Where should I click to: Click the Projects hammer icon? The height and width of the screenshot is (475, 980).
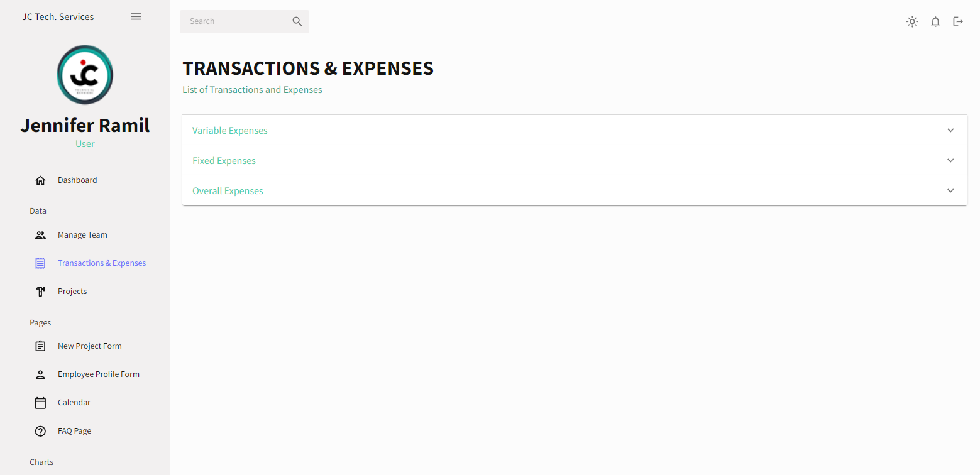[x=40, y=292]
